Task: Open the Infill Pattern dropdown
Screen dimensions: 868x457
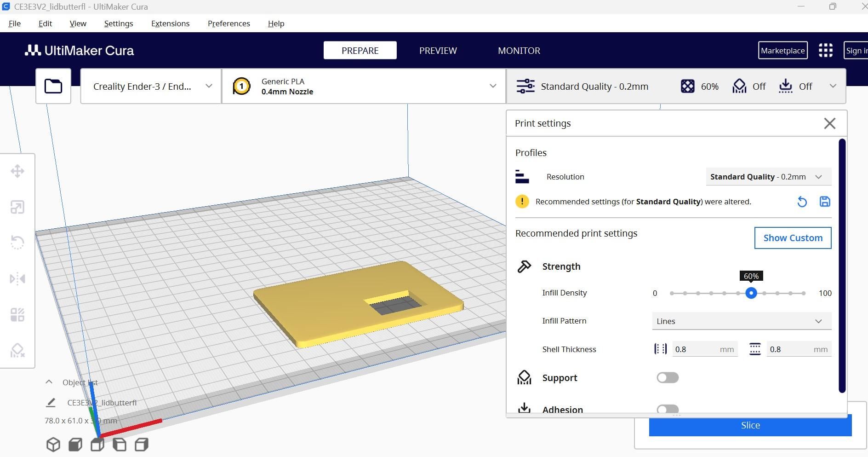Action: tap(742, 321)
